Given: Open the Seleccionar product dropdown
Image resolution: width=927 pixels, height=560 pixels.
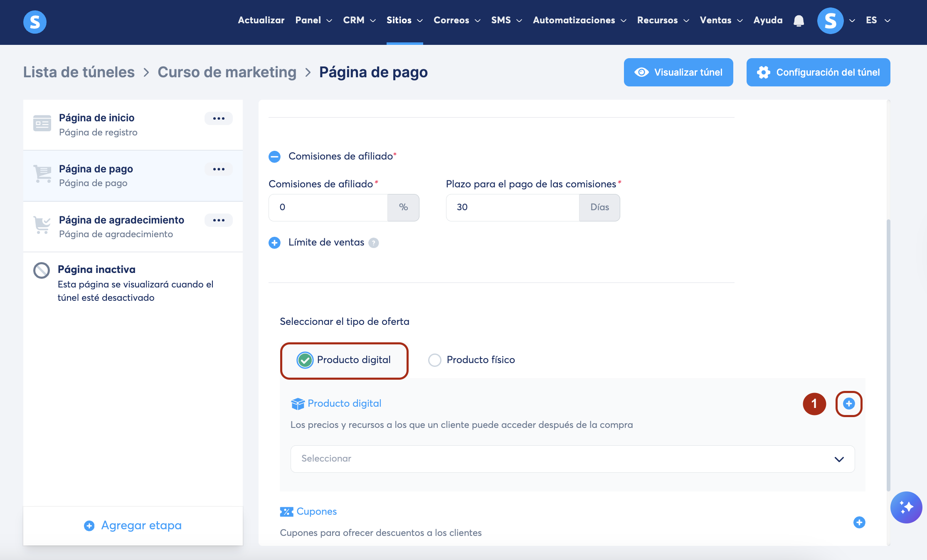Looking at the screenshot, I should pyautogui.click(x=572, y=459).
